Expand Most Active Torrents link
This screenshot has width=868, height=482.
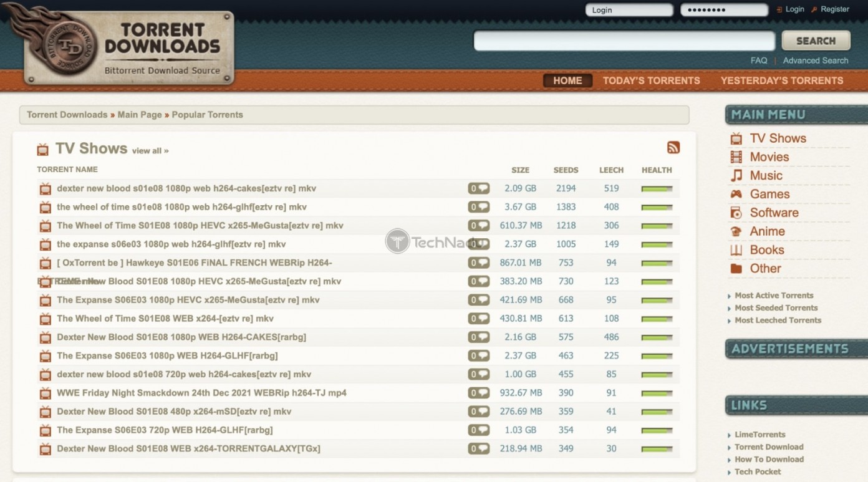coord(774,296)
